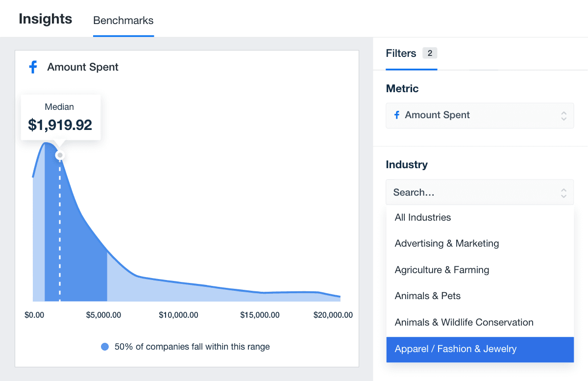Viewport: 588px width, 381px height.
Task: Click the Insights page heading
Action: point(46,19)
